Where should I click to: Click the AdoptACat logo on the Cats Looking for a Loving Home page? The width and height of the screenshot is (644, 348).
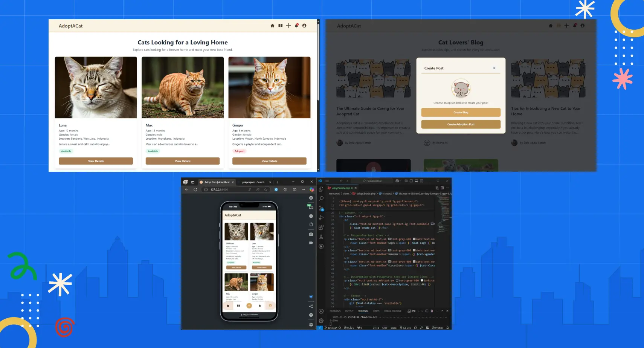(x=70, y=26)
